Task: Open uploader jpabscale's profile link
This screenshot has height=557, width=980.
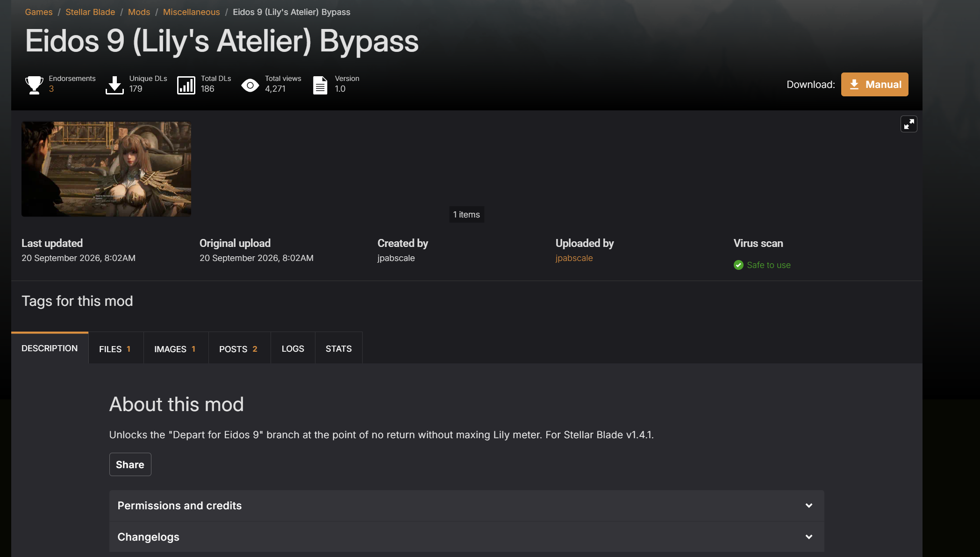Action: coord(574,258)
